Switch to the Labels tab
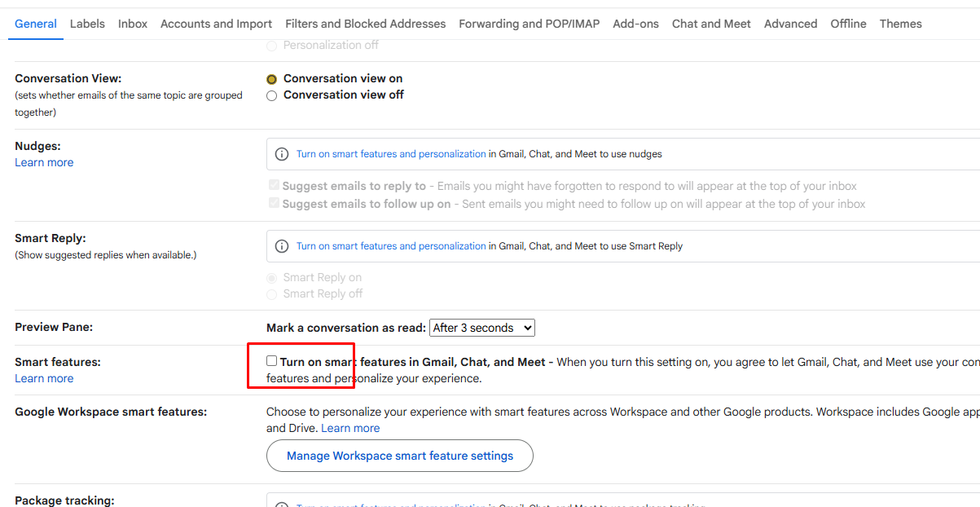The width and height of the screenshot is (980, 507). pos(87,24)
